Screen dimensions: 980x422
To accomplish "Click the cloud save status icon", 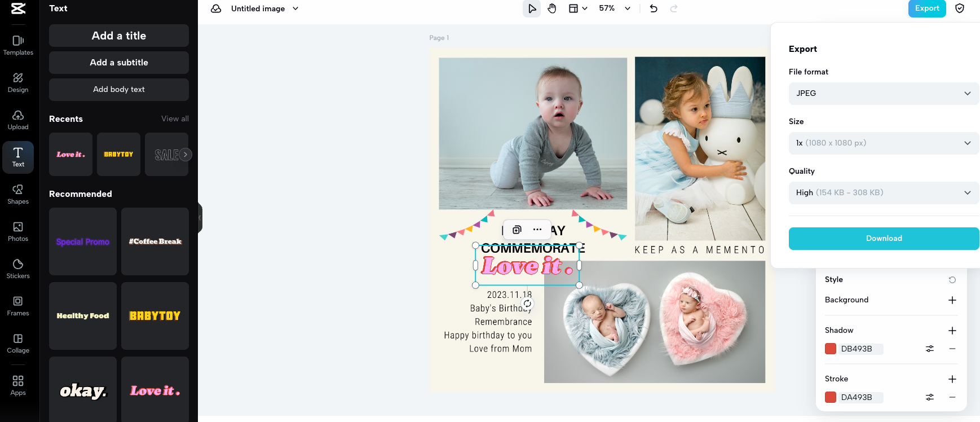I will pos(216,8).
